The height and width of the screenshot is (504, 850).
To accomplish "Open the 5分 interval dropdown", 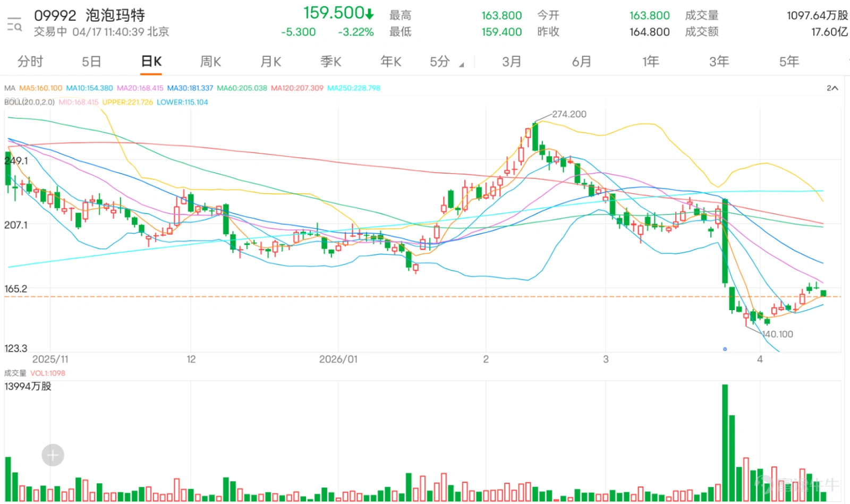I will pyautogui.click(x=446, y=62).
